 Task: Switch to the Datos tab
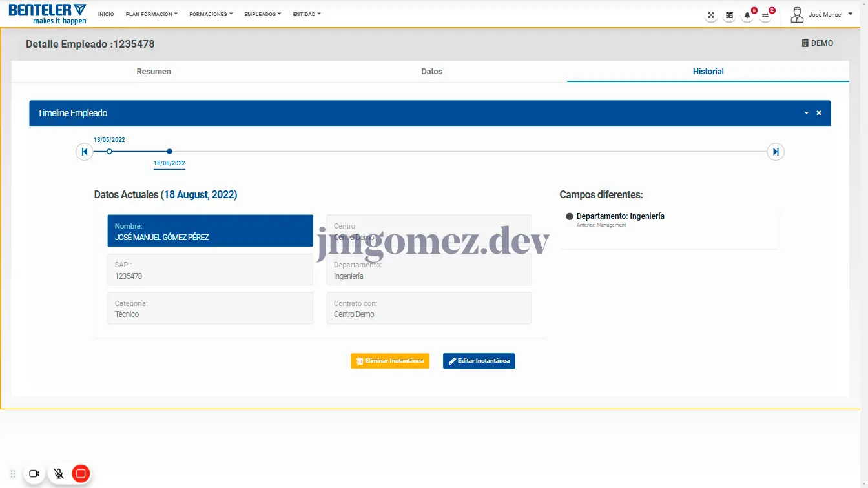(431, 72)
